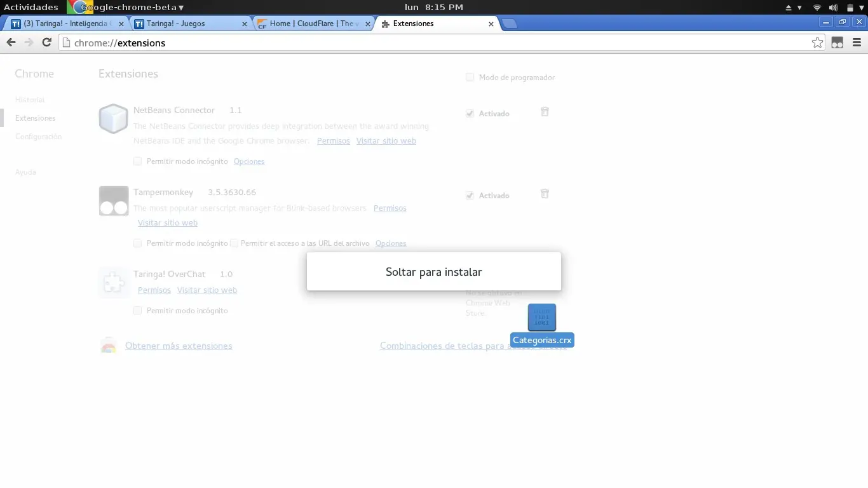
Task: Uncheck Activado for NetBeans Connector
Action: [x=470, y=114]
